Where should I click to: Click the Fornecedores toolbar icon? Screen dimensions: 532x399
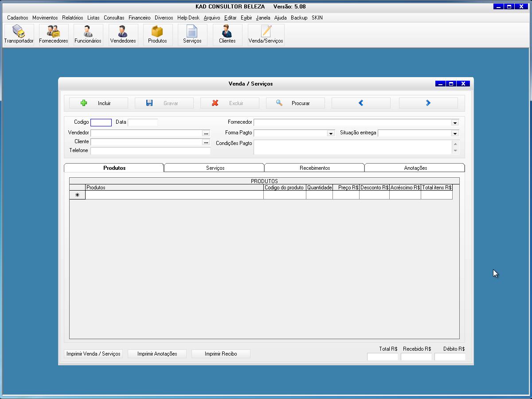pyautogui.click(x=53, y=35)
